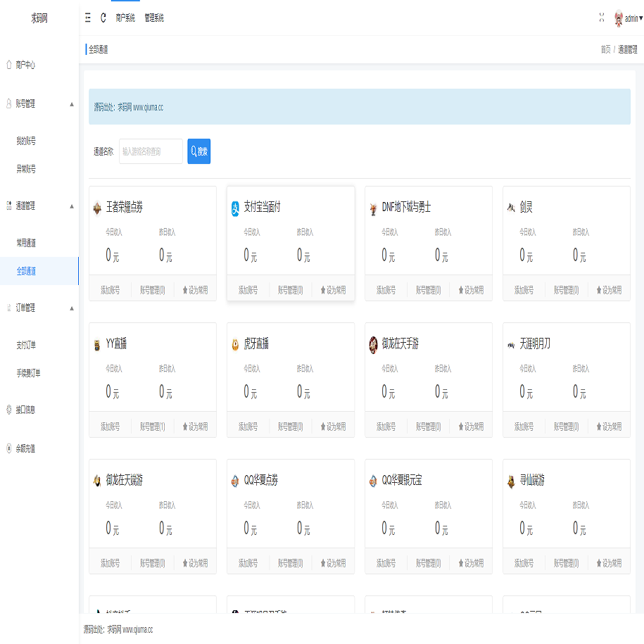Click the blue 搜索 search button
Screen dimensions: 644x644
[198, 151]
